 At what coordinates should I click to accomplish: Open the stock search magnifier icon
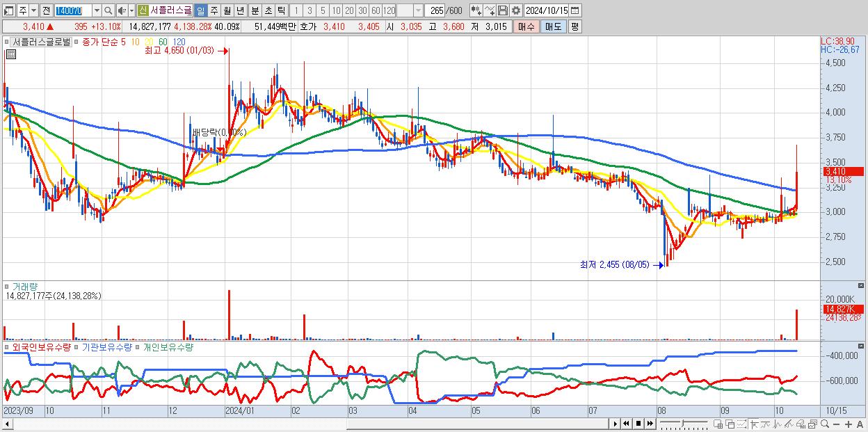tap(108, 10)
